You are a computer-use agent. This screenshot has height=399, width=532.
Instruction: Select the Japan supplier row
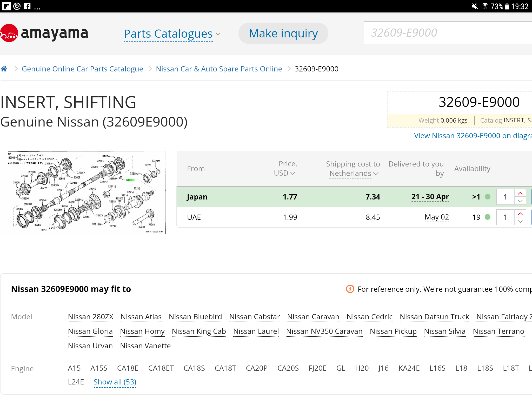(354, 197)
